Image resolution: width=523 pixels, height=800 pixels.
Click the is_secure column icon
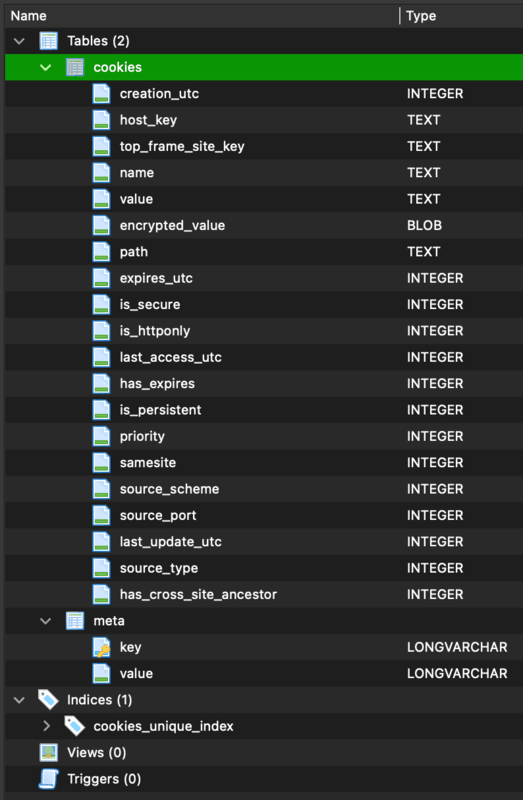pyautogui.click(x=102, y=305)
